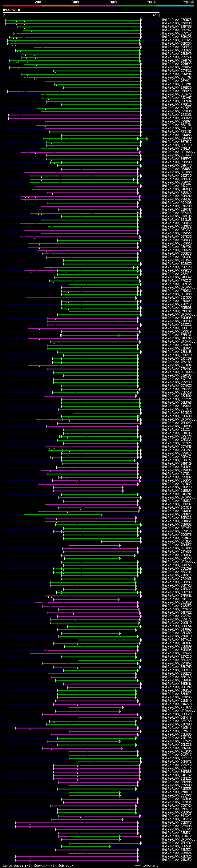Select label UniRef100_A9NRD4
Screen dimensions: 197x868
coord(177,74)
